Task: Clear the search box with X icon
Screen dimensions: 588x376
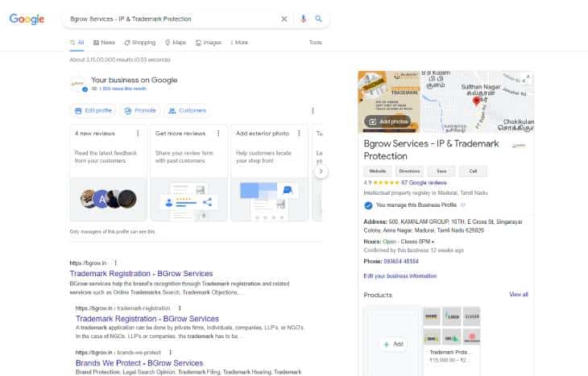Action: pos(284,19)
